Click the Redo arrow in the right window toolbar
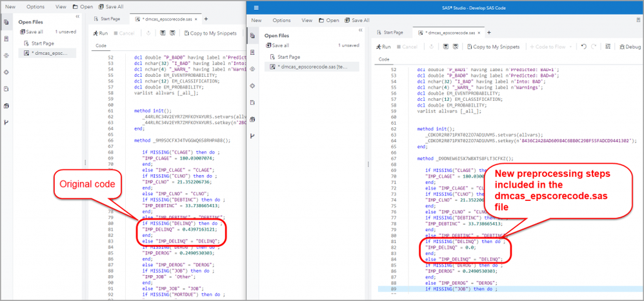Image resolution: width=644 pixels, height=301 pixels. 594,47
